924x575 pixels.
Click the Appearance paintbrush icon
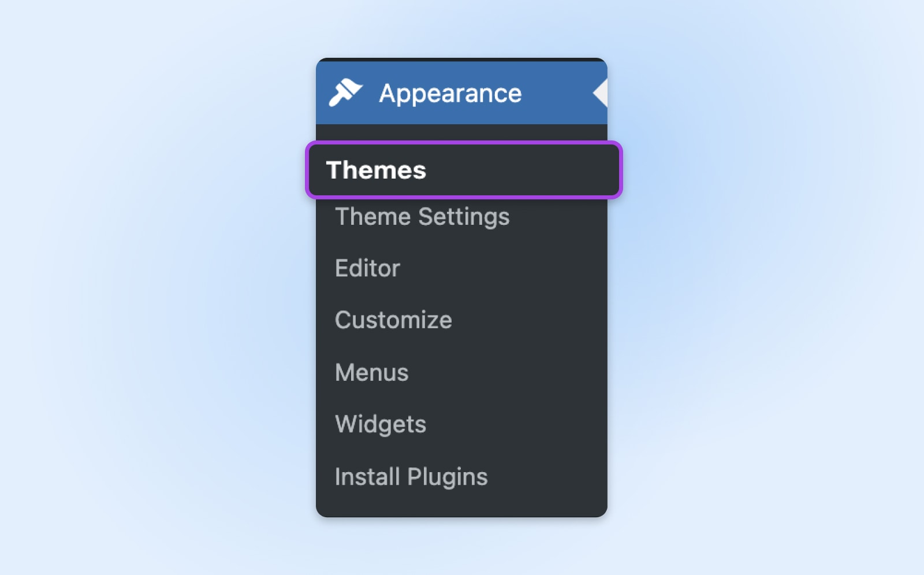click(345, 93)
